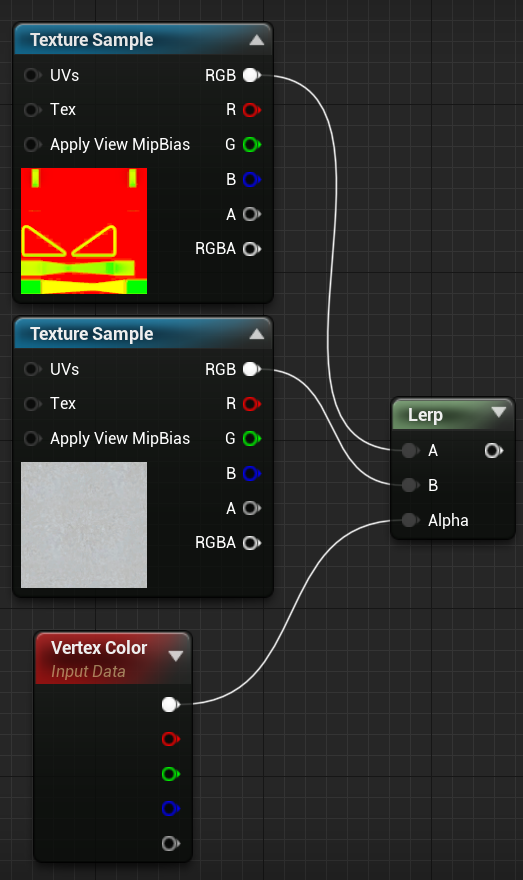523x880 pixels.
Task: Click the Lerp node output pin
Action: tap(493, 450)
